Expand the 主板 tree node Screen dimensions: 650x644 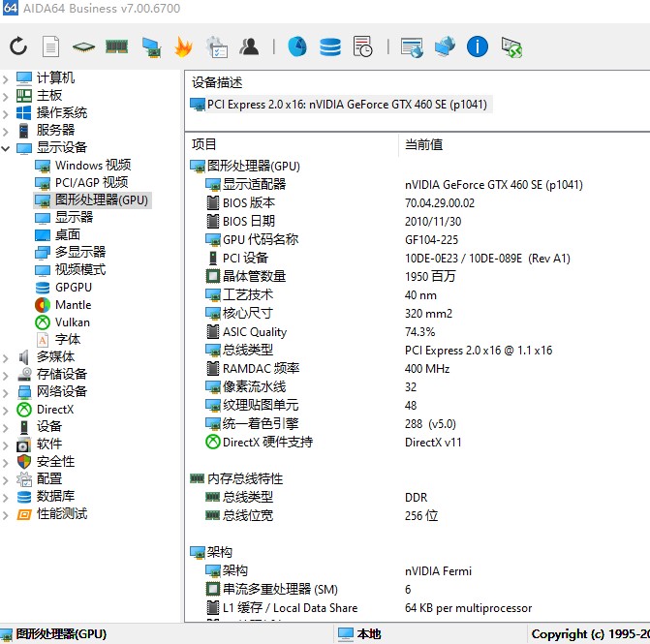click(6, 96)
